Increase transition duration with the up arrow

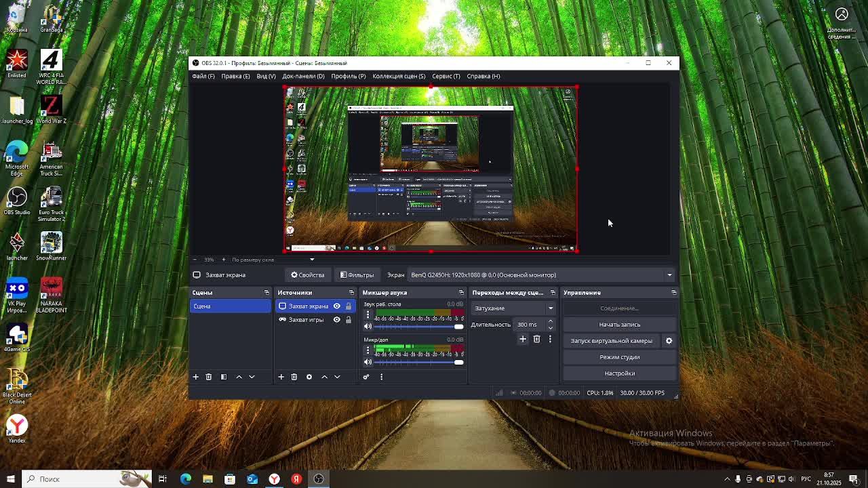click(550, 321)
